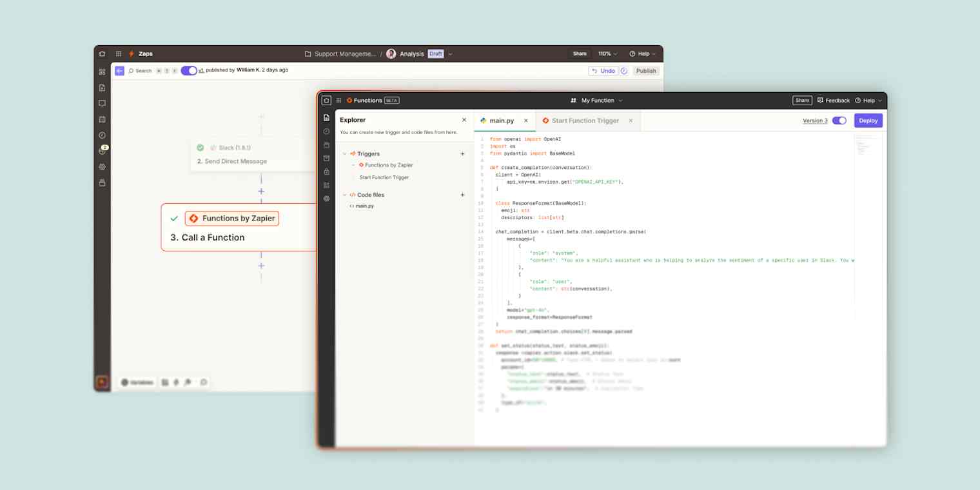Viewport: 980px width, 490px height.
Task: Open the files icon in Functions sidebar
Action: pos(326,118)
